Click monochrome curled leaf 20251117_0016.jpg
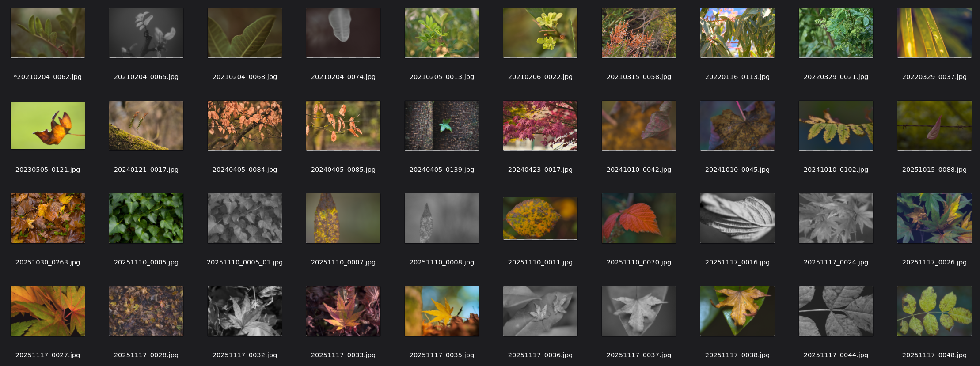 [737, 218]
